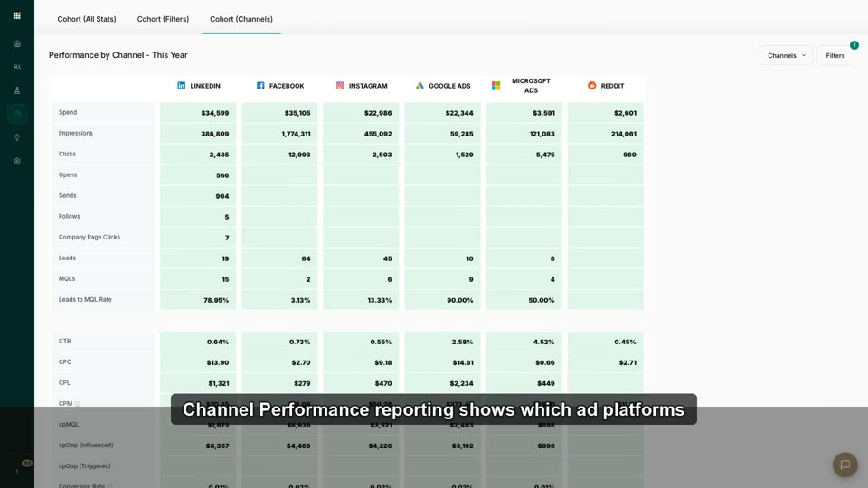868x488 pixels.
Task: Open the settings gear in sidebar
Action: coord(17,161)
